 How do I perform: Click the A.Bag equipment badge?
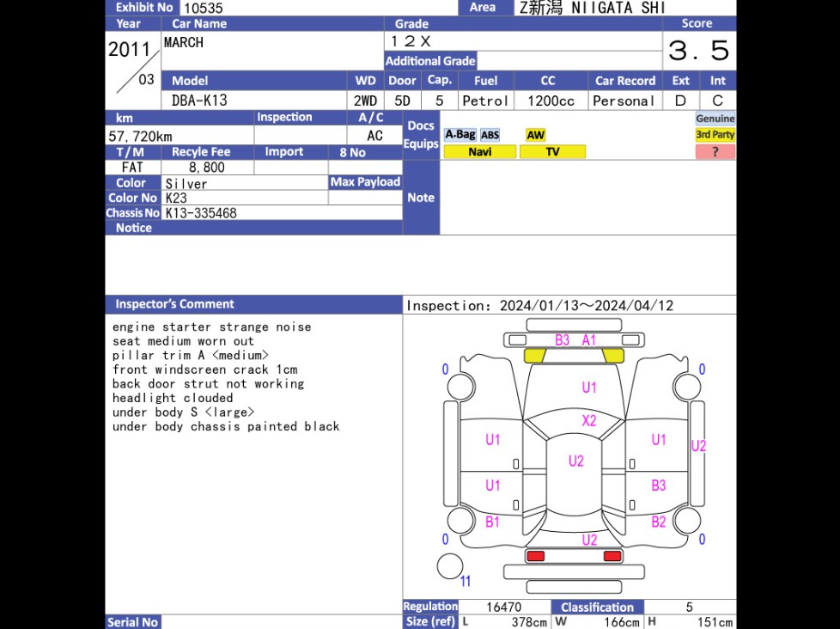pos(460,135)
